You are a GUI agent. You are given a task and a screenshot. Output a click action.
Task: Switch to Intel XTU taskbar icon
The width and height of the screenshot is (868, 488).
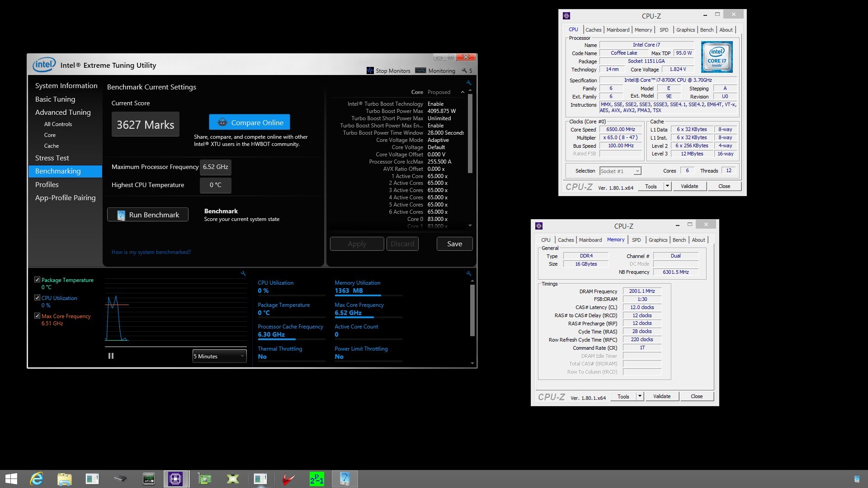[x=345, y=479]
